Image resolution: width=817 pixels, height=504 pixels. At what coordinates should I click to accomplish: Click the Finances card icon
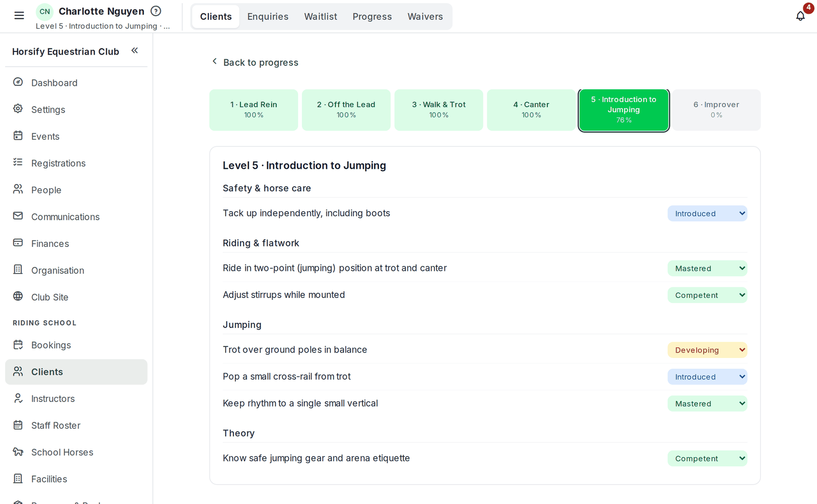pyautogui.click(x=18, y=243)
